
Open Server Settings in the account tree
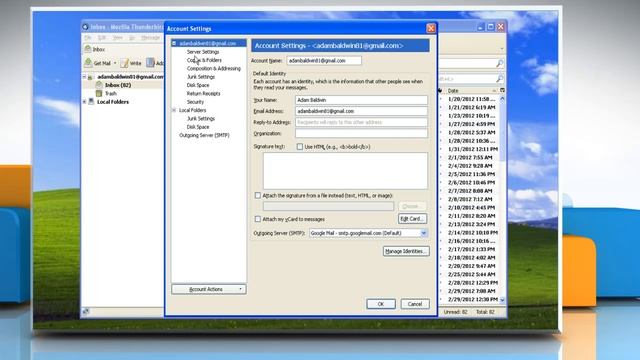pos(203,52)
